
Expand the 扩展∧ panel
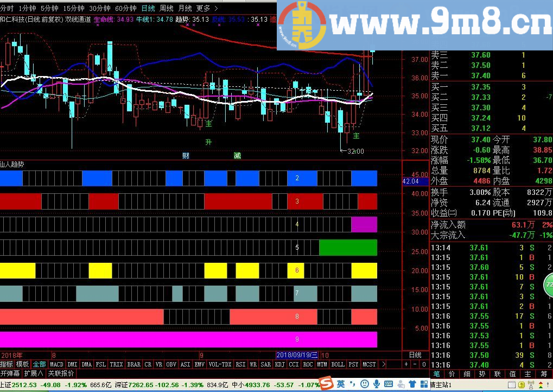34,374
